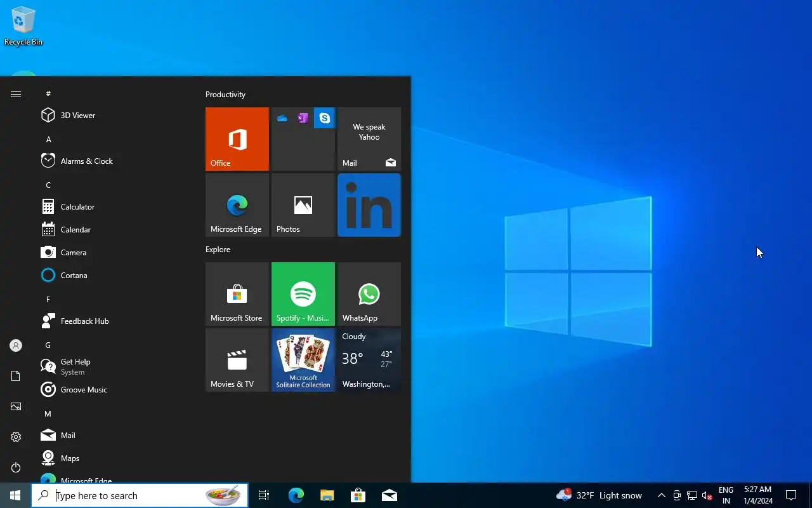The image size is (812, 508).
Task: Open the Photos tile
Action: [303, 205]
